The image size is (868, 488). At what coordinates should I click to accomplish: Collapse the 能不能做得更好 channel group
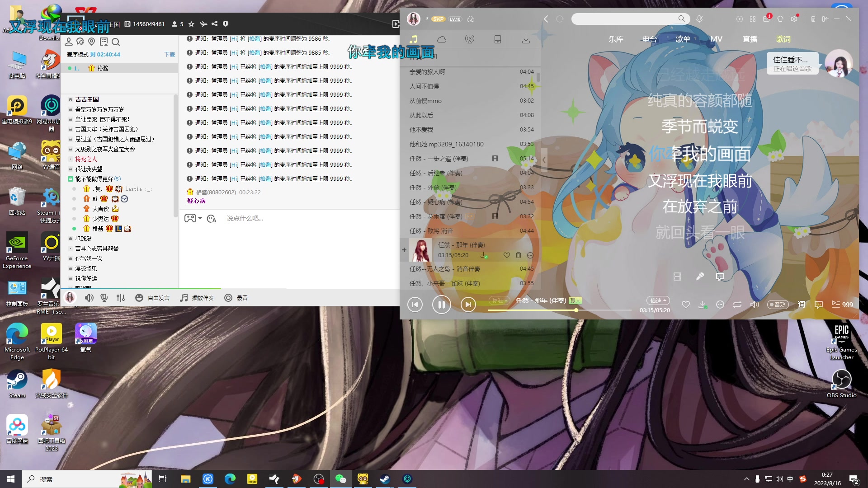pyautogui.click(x=71, y=179)
